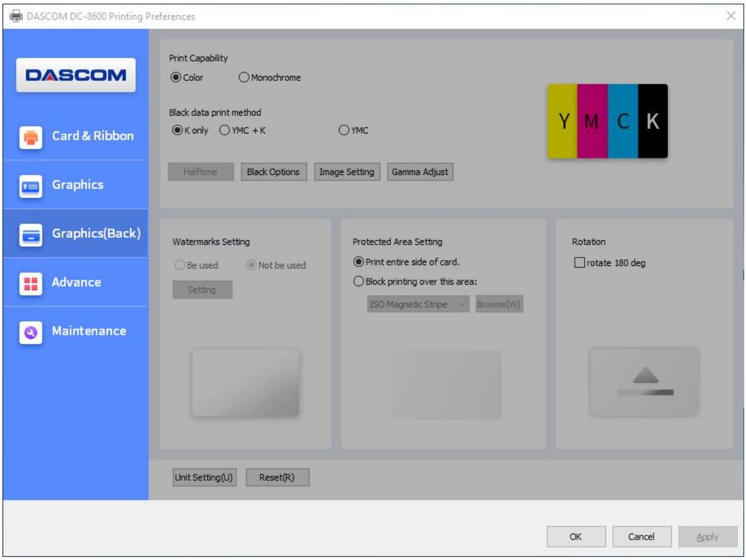
Task: Click the Browse(W) button
Action: pyautogui.click(x=500, y=304)
